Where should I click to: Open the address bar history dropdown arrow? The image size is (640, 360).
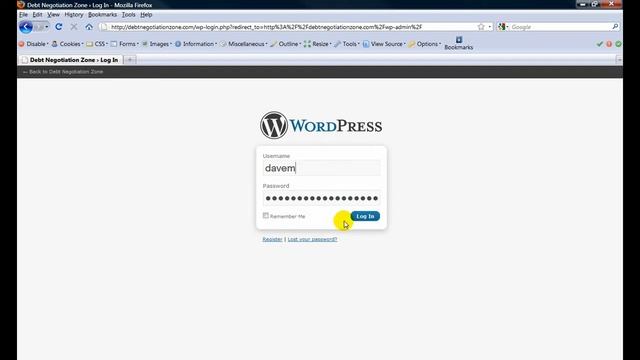coord(490,27)
